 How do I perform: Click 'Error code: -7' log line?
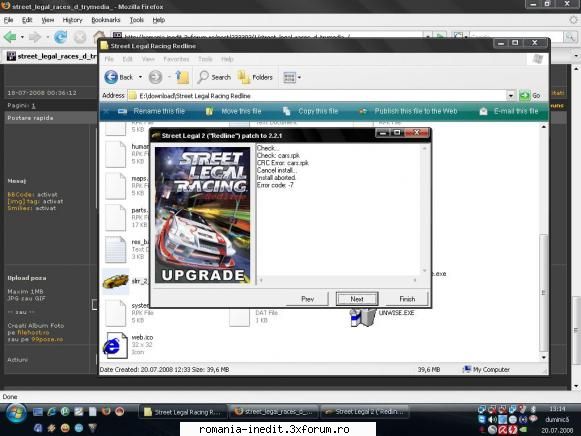(x=275, y=185)
